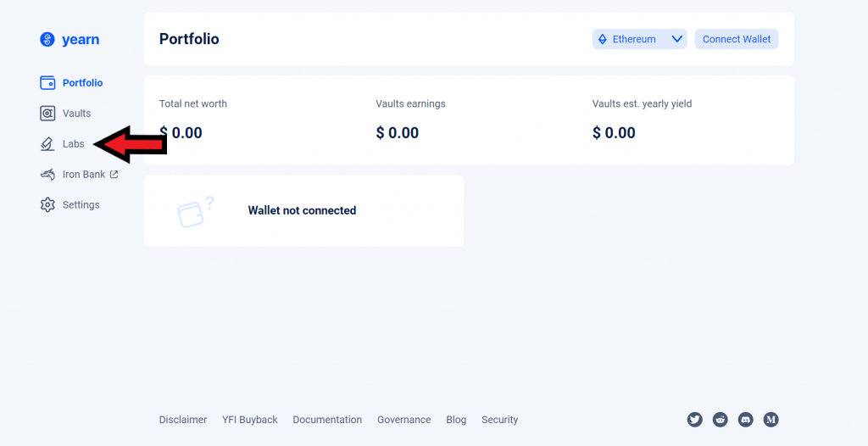Click the Yearn logo icon
Screen dimensions: 868x446
[x=47, y=39]
